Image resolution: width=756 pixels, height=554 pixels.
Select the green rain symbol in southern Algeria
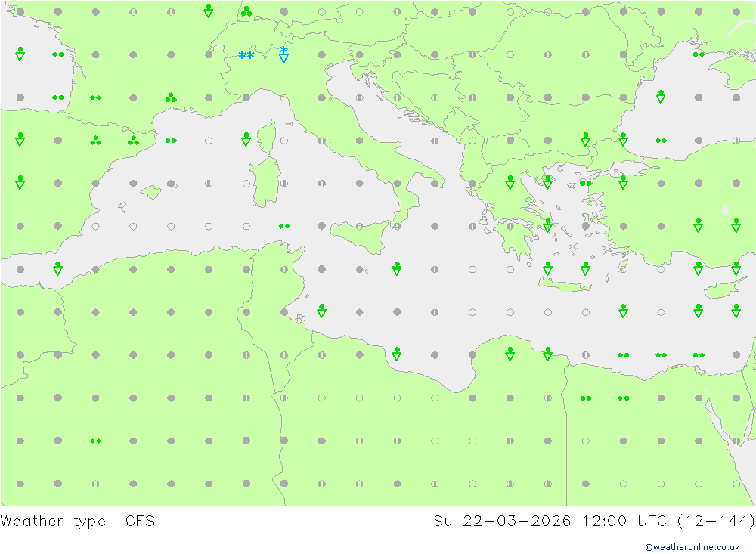(x=95, y=441)
